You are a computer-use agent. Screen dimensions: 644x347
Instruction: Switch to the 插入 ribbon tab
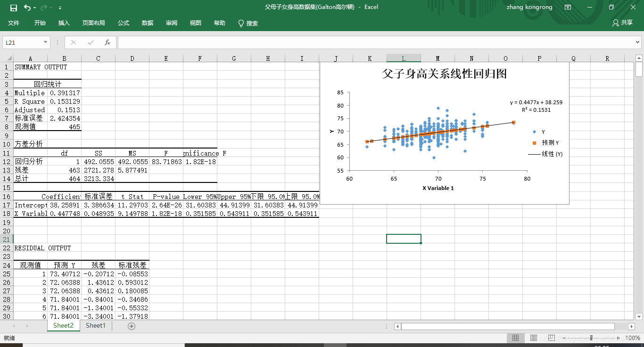pyautogui.click(x=64, y=23)
